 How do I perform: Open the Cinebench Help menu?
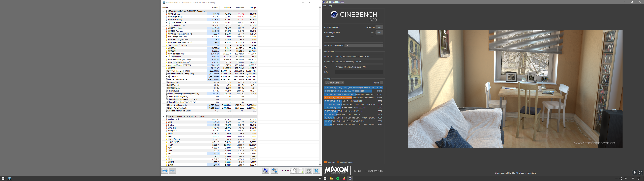coord(331,6)
